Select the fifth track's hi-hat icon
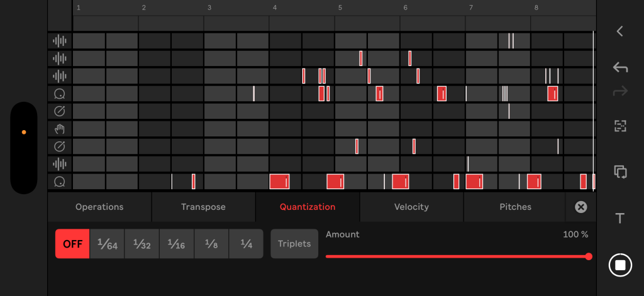 pyautogui.click(x=60, y=111)
